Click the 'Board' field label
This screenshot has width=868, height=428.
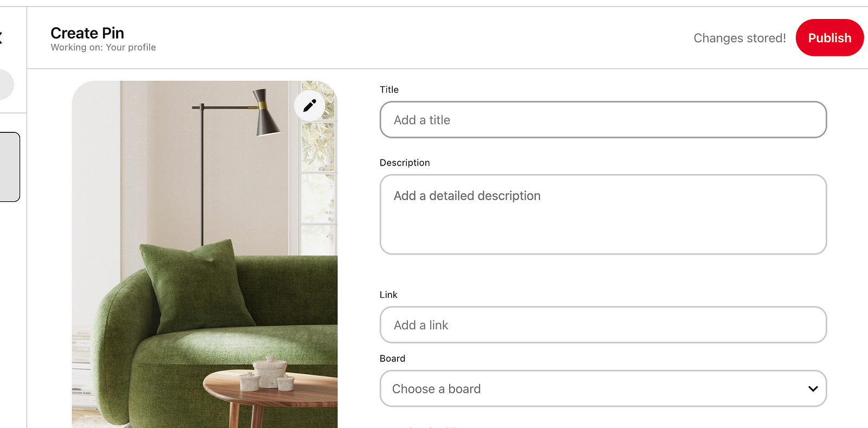click(x=392, y=359)
